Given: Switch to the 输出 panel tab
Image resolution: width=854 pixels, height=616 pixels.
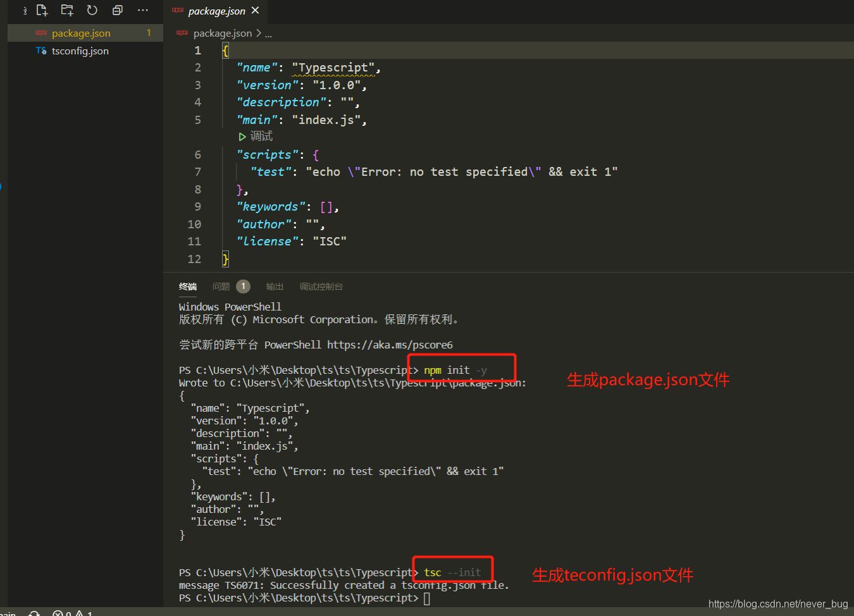Looking at the screenshot, I should click(275, 286).
